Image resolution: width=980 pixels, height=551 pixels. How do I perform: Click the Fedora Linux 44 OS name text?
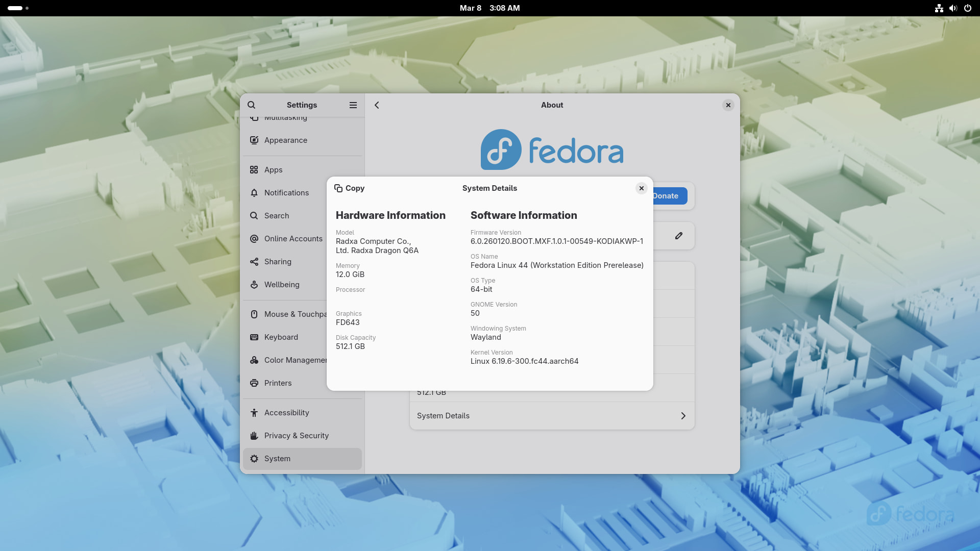coord(557,265)
